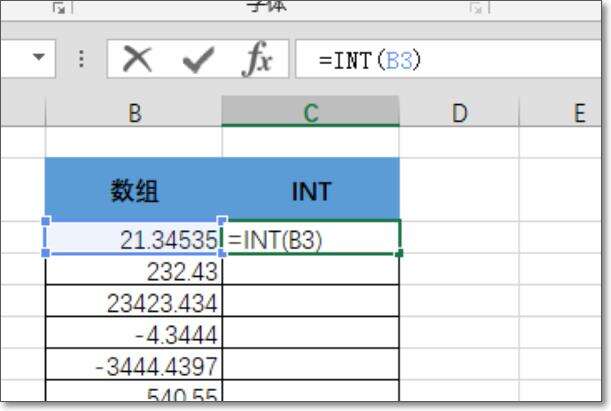This screenshot has height=411, width=611.
Task: Open the Insert Function fx dialog
Action: (257, 59)
